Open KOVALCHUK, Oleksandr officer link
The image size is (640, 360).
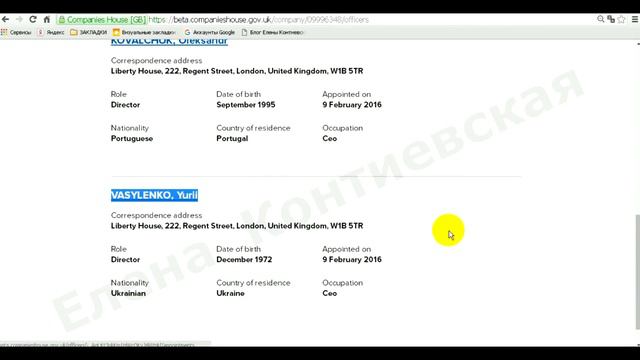coord(169,41)
